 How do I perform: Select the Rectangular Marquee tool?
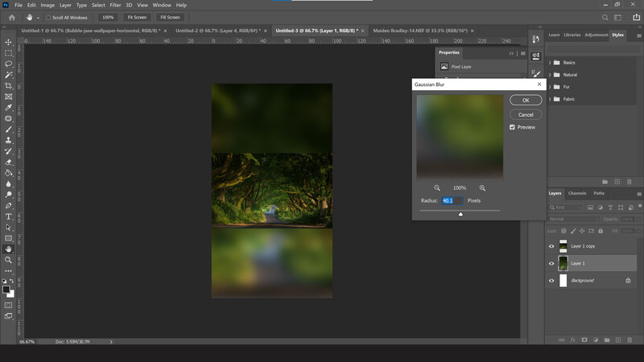tap(8, 53)
